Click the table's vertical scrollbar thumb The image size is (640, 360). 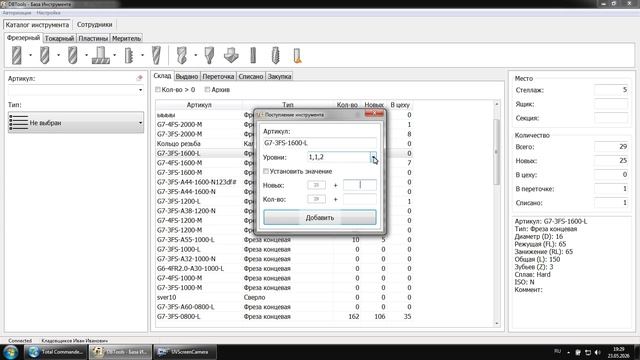point(497,151)
